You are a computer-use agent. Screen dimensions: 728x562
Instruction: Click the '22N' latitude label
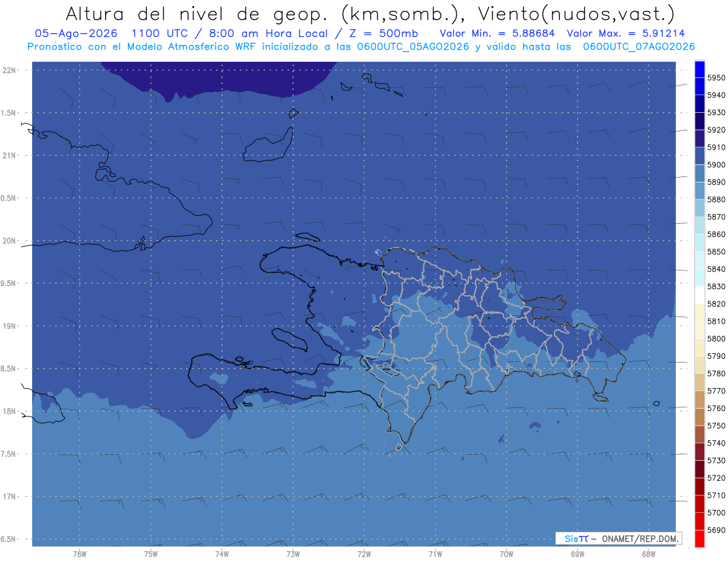(x=10, y=70)
